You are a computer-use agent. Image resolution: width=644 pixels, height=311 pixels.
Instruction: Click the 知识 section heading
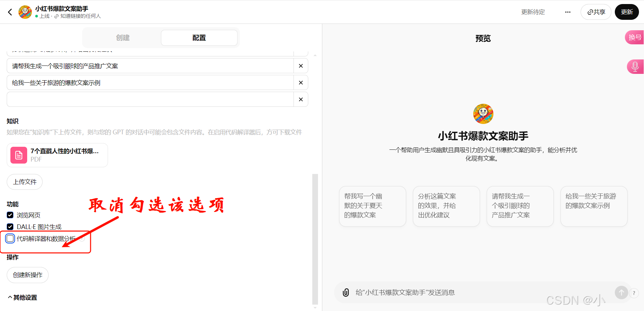pos(13,121)
